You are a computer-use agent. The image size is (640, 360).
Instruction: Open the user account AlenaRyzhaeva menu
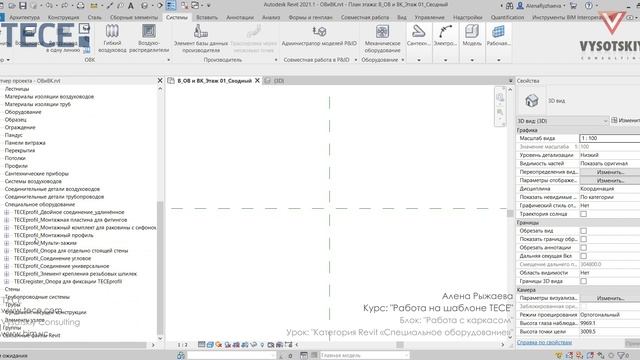coord(541,6)
